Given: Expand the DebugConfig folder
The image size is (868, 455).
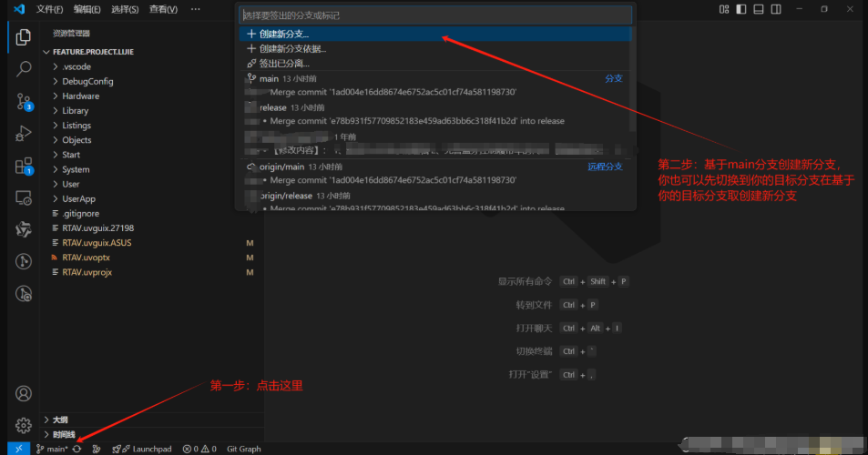Looking at the screenshot, I should point(152,81).
